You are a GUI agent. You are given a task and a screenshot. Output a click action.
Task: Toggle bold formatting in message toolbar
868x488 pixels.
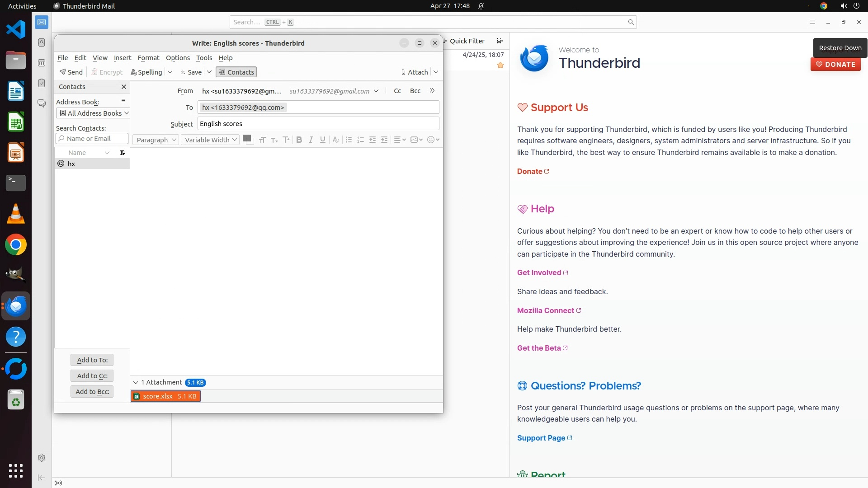click(299, 140)
